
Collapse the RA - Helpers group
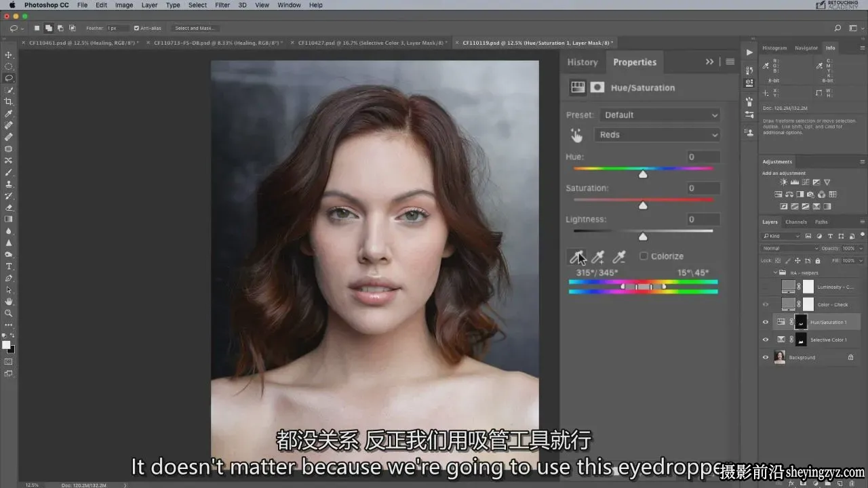point(775,273)
